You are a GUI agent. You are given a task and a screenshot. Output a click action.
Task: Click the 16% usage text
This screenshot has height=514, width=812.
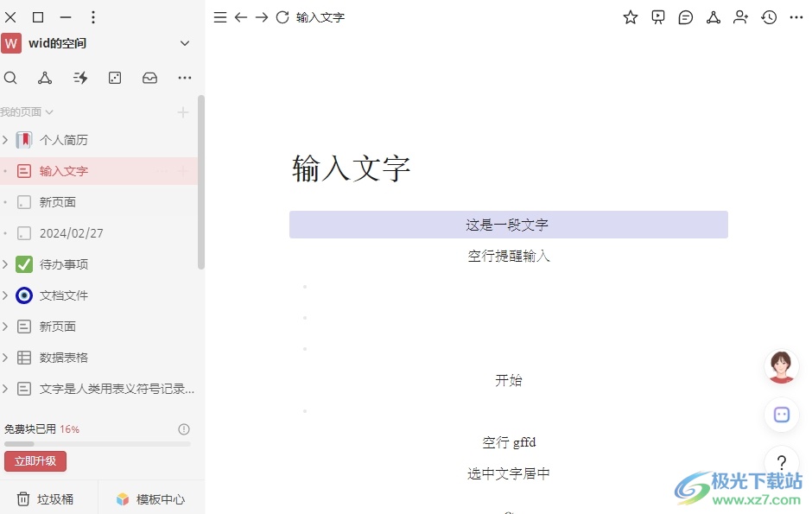tap(69, 429)
